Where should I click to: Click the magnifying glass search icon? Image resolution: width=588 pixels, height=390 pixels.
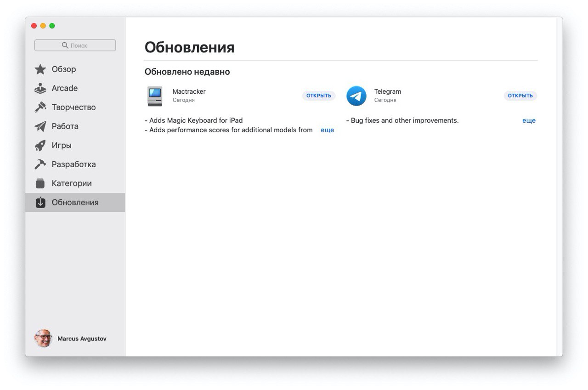65,45
